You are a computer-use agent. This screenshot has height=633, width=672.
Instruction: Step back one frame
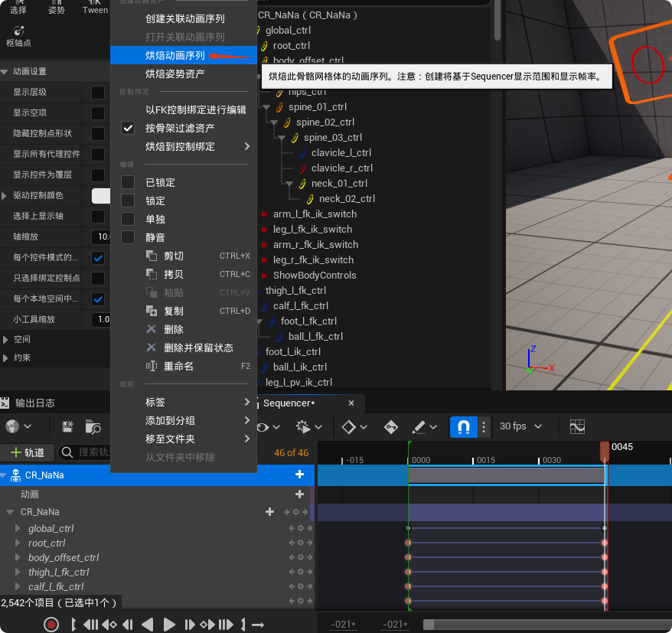(x=128, y=625)
